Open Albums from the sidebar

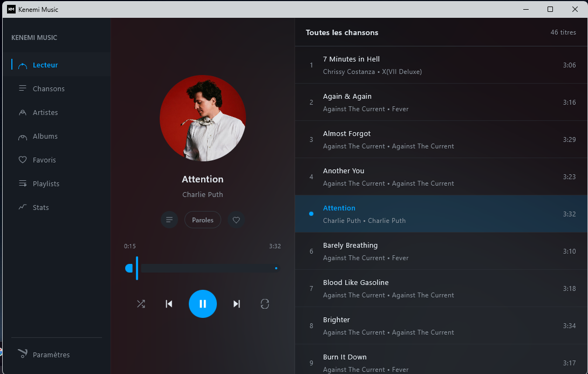(x=45, y=136)
